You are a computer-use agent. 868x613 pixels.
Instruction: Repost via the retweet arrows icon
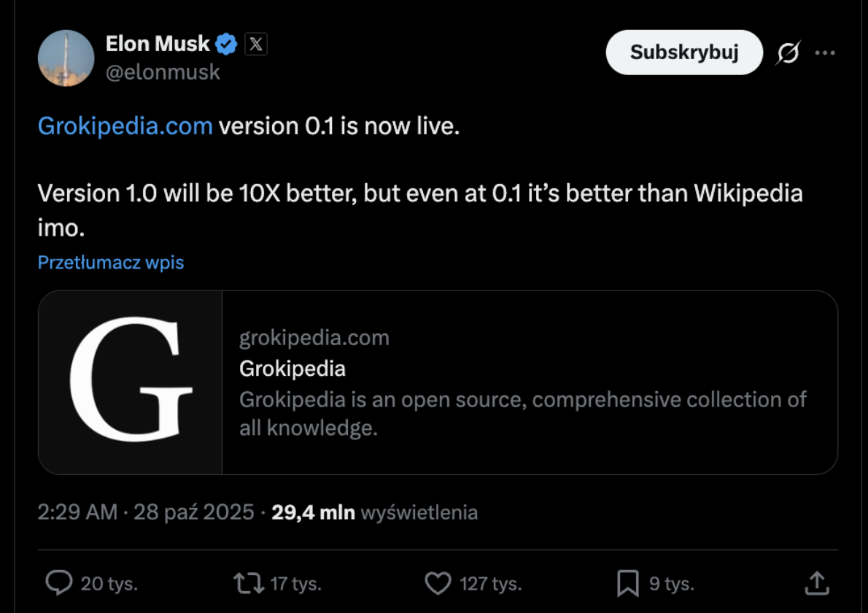click(250, 582)
